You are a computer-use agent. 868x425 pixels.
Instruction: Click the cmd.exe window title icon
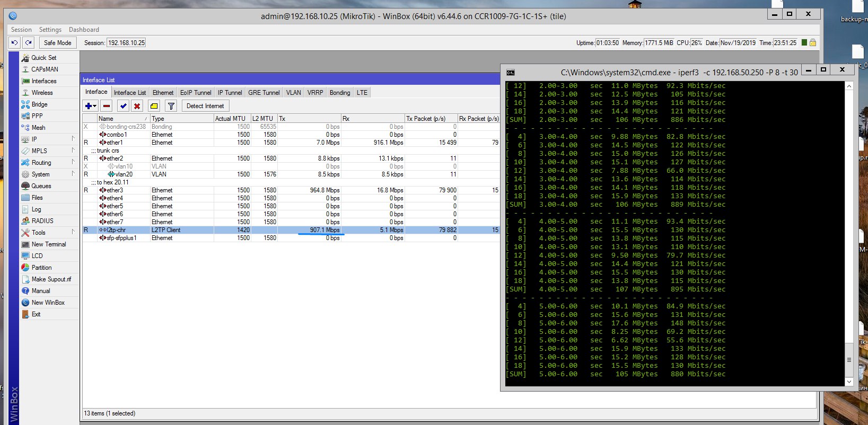point(510,73)
